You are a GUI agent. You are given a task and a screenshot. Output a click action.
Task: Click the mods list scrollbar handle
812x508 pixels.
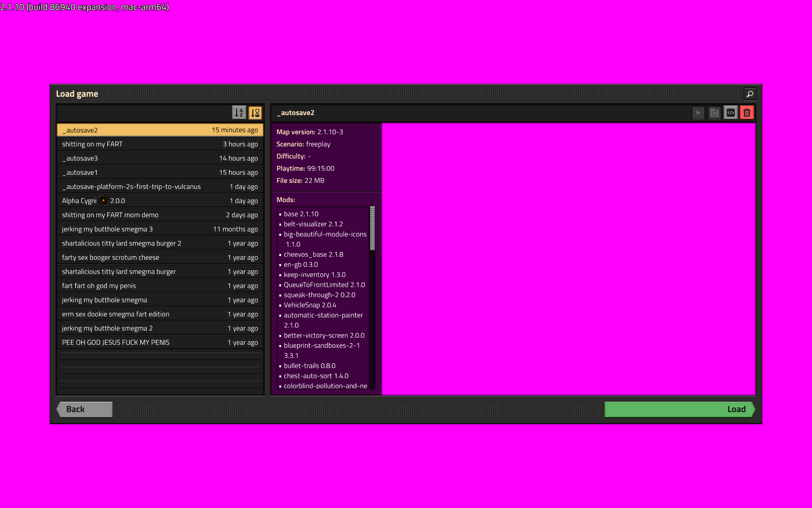tap(372, 228)
